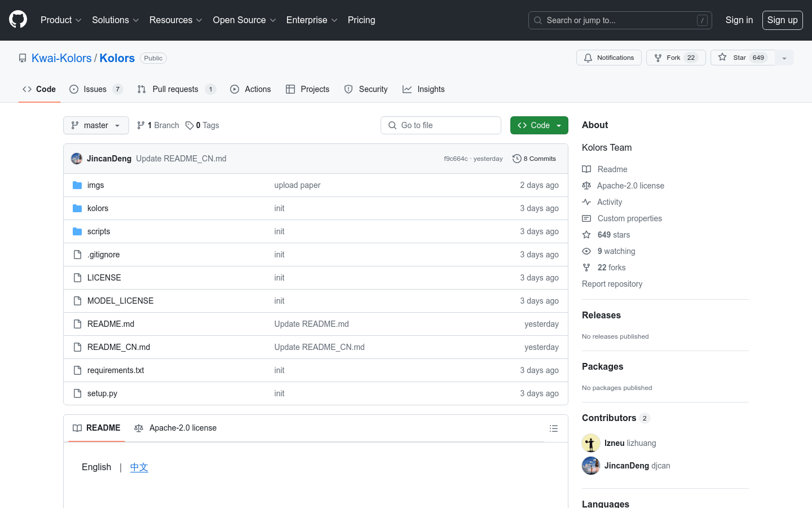The image size is (812, 508).
Task: Click the .gitignore file icon
Action: point(77,255)
